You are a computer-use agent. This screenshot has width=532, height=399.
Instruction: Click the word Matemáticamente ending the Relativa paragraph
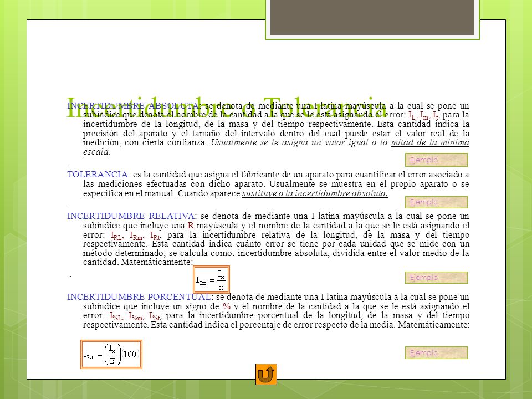157,262
